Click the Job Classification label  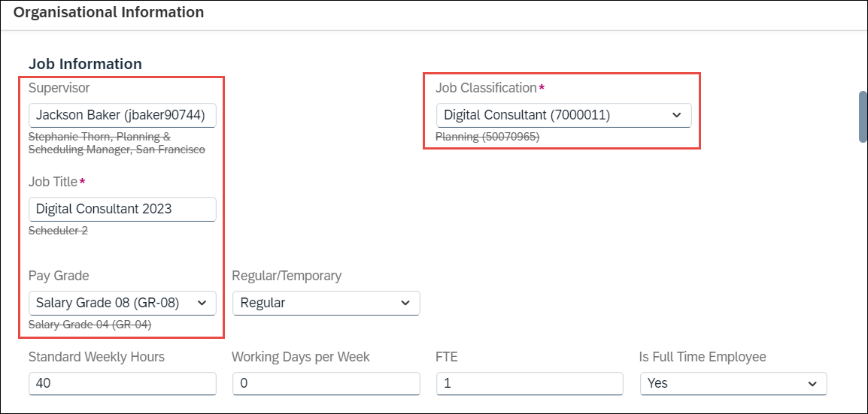pyautogui.click(x=486, y=88)
